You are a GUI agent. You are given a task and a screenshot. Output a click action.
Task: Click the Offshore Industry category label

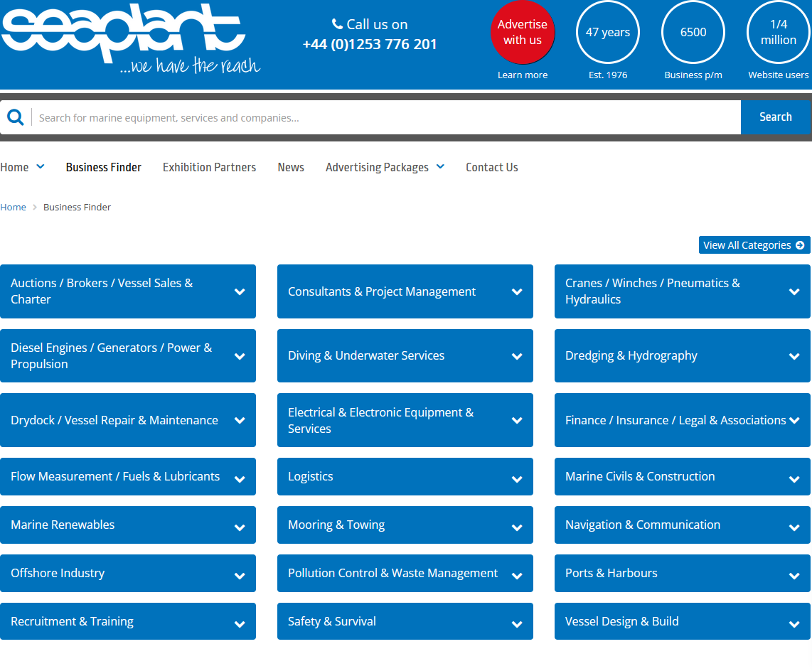click(58, 573)
